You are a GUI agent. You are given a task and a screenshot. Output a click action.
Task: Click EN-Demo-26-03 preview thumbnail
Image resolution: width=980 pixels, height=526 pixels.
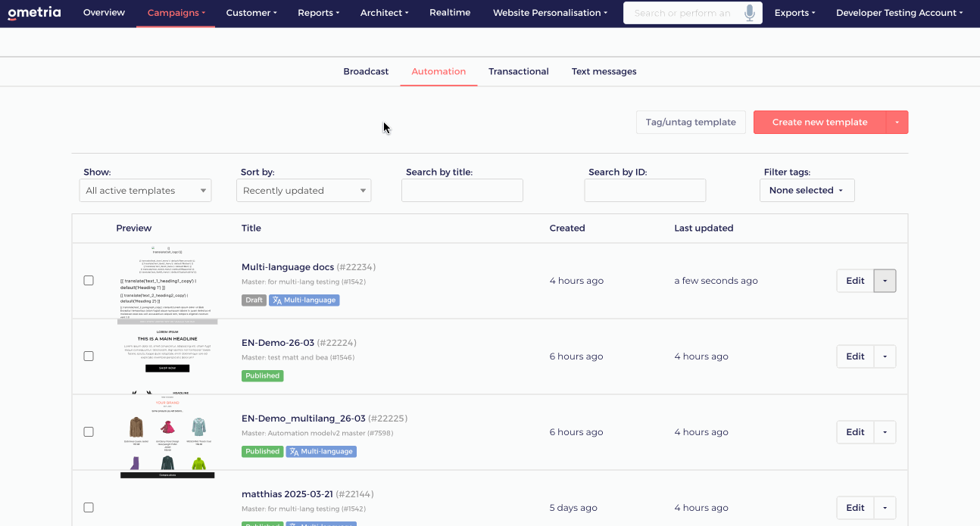[167, 357]
